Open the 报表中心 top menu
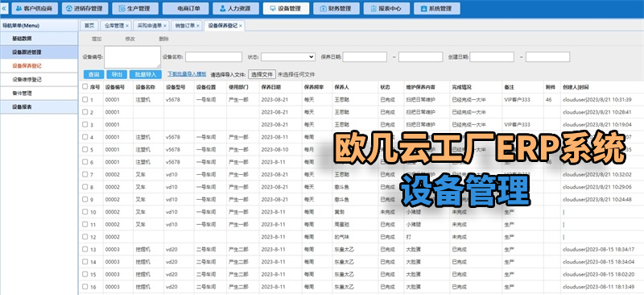644x295 pixels. (x=386, y=8)
